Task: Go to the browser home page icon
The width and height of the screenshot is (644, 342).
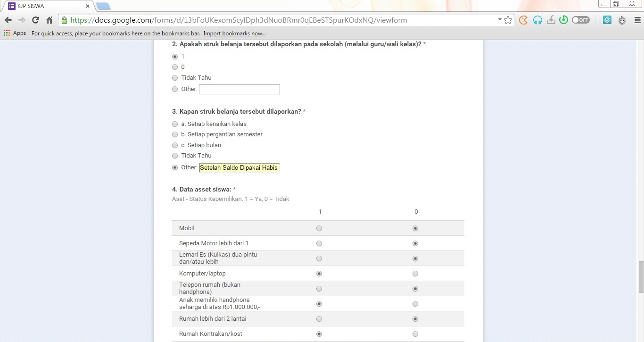Action: tap(49, 20)
